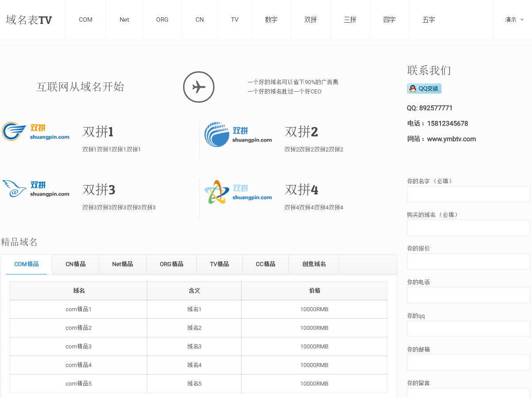The width and height of the screenshot is (532, 398).
Task: Switch to the Net精品 tab
Action: [122, 264]
